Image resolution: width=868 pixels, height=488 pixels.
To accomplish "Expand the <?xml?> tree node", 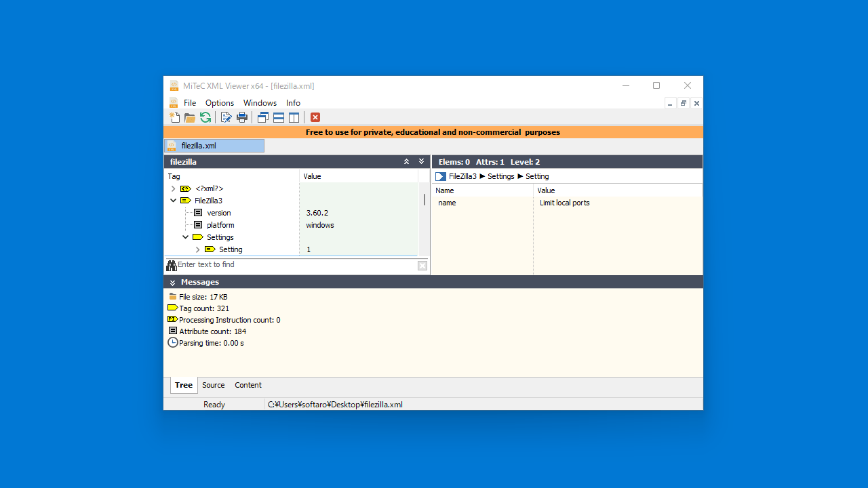I will tap(174, 188).
